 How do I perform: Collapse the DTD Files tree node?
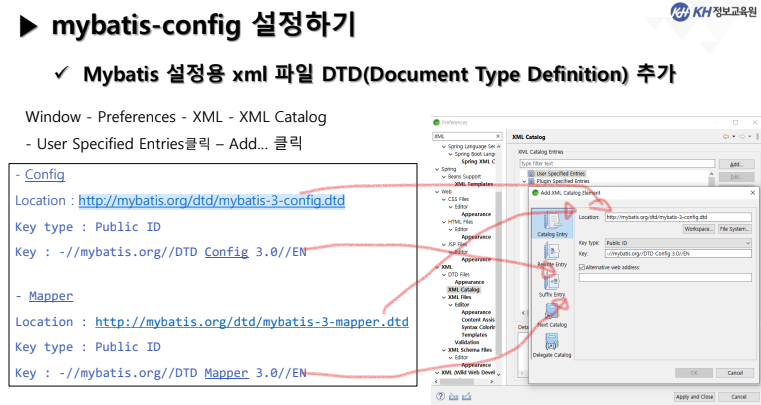(444, 274)
